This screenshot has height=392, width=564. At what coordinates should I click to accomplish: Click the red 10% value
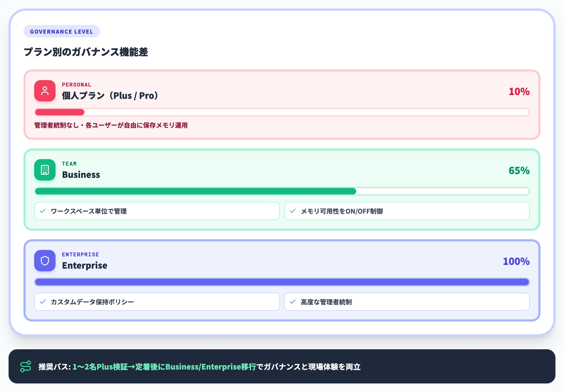519,92
